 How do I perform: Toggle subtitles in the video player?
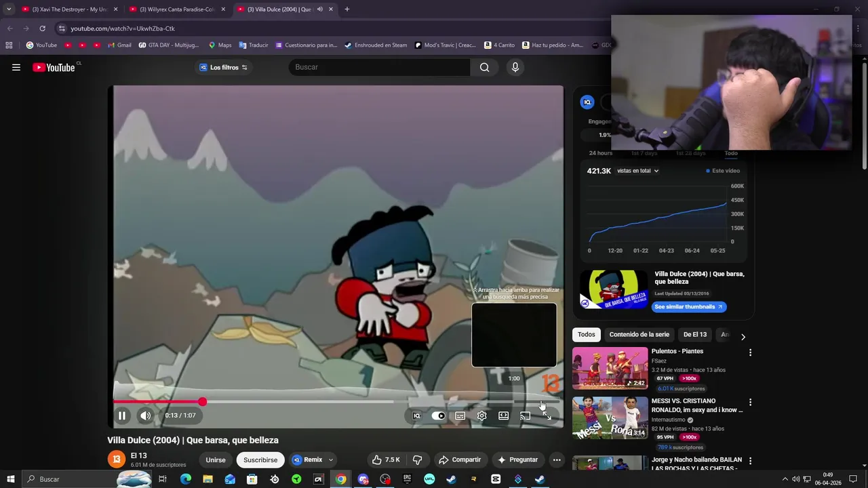[460, 415]
